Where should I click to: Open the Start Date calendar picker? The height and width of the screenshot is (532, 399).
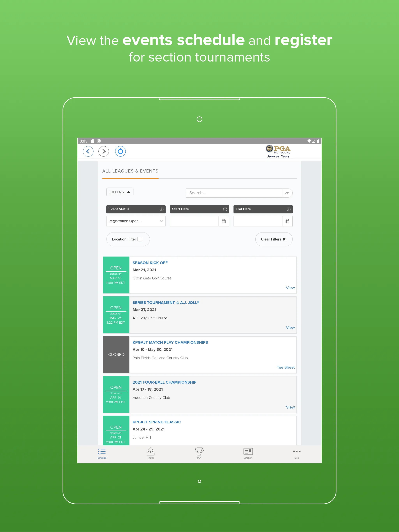224,221
